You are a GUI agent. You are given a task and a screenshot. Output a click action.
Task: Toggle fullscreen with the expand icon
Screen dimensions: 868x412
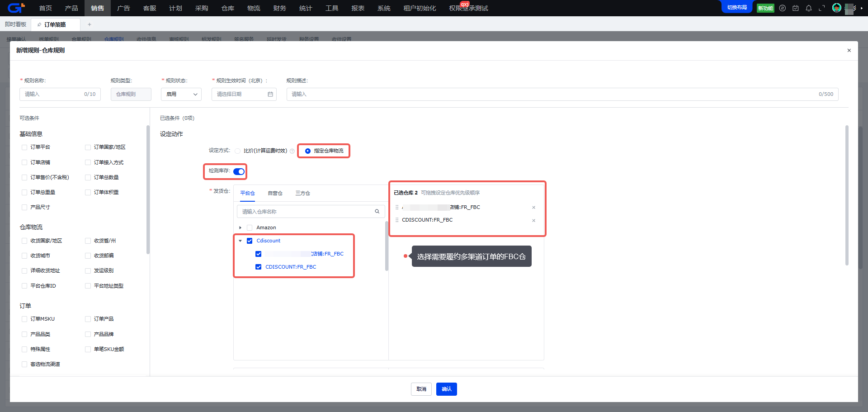822,8
